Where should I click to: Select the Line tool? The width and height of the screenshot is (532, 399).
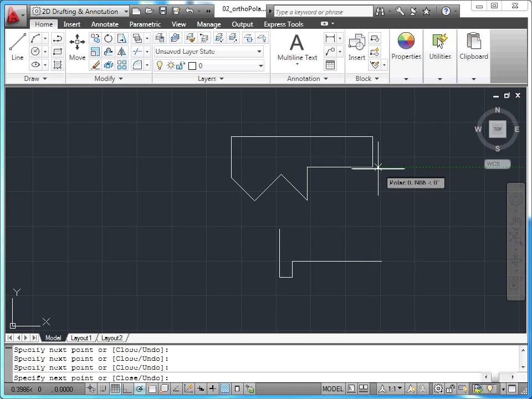point(17,47)
